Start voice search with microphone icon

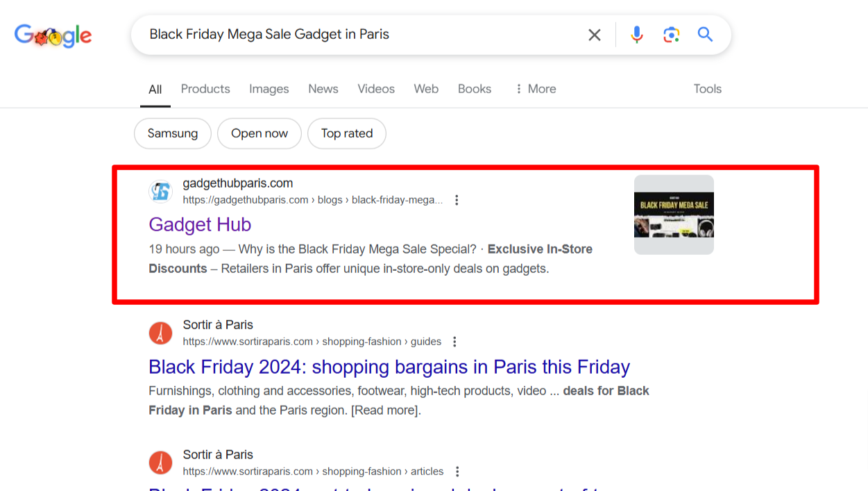[636, 35]
